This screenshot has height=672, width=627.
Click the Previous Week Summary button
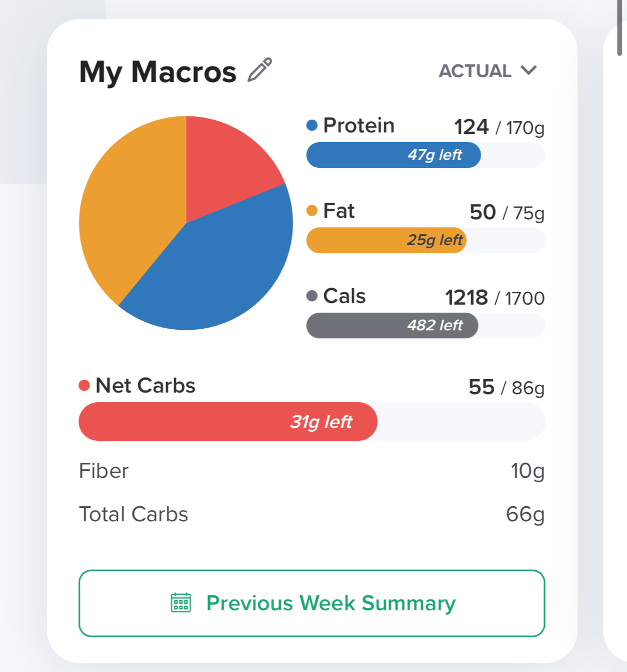click(x=311, y=603)
